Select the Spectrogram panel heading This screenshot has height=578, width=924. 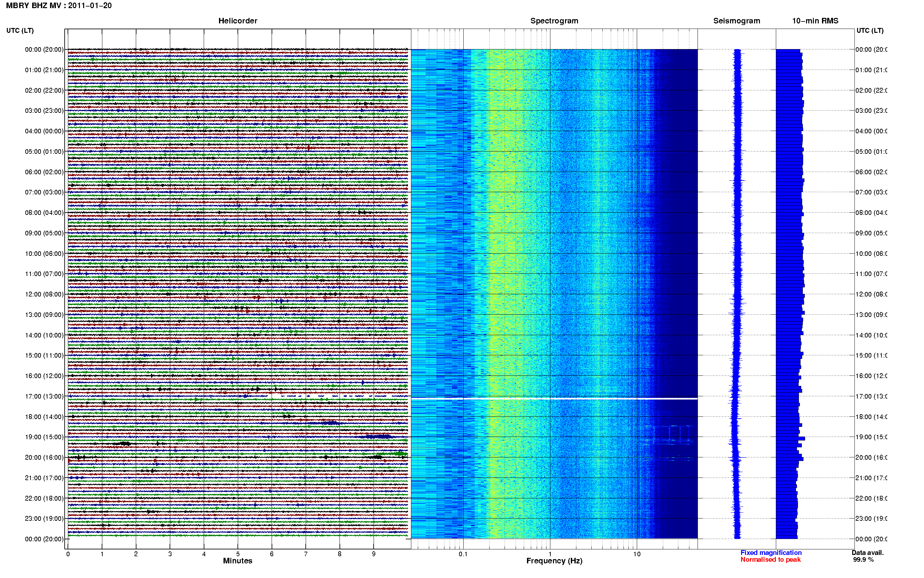[x=554, y=21]
